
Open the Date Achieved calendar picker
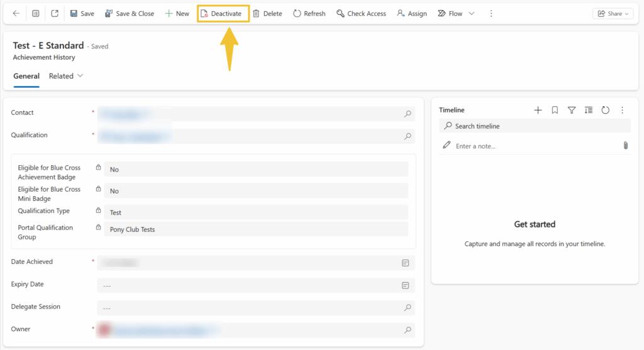pos(406,263)
